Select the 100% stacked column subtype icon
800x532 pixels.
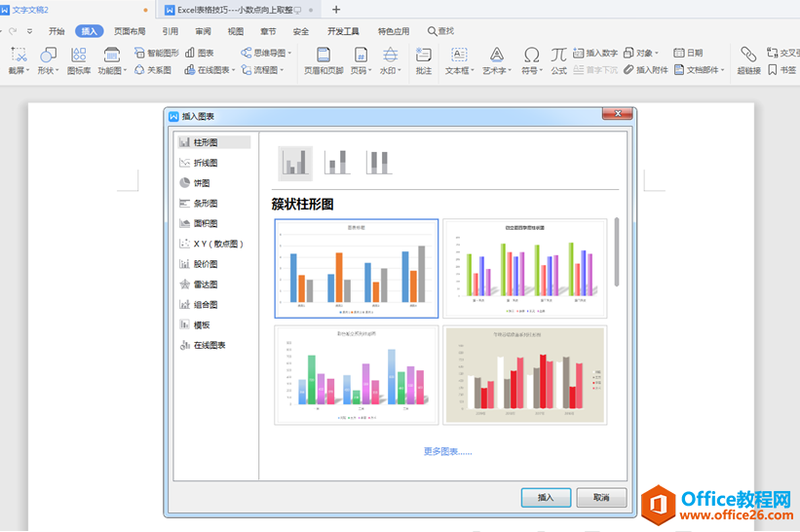(379, 163)
